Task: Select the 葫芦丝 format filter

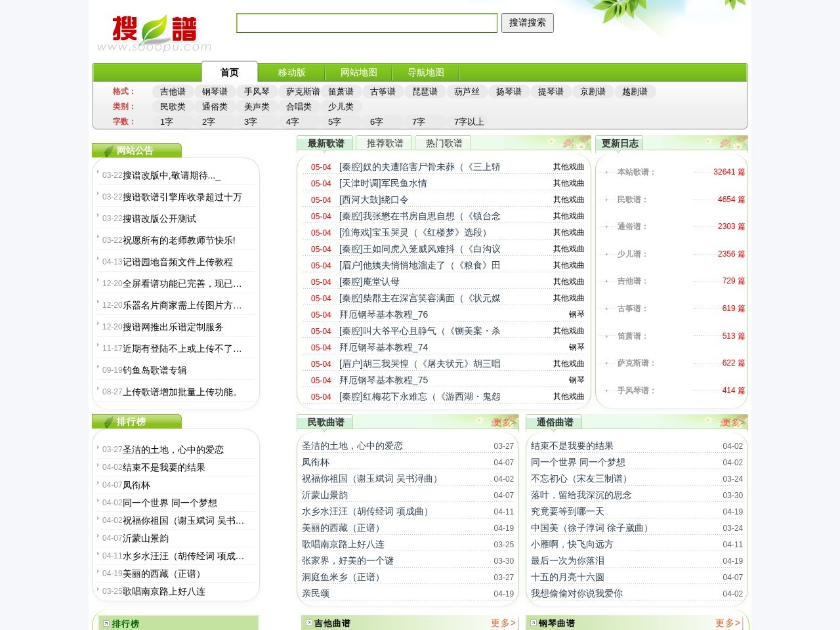Action: coord(467,92)
